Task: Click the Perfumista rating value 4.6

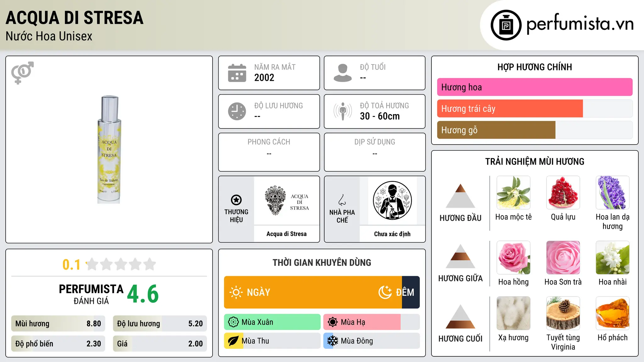Action: (143, 294)
